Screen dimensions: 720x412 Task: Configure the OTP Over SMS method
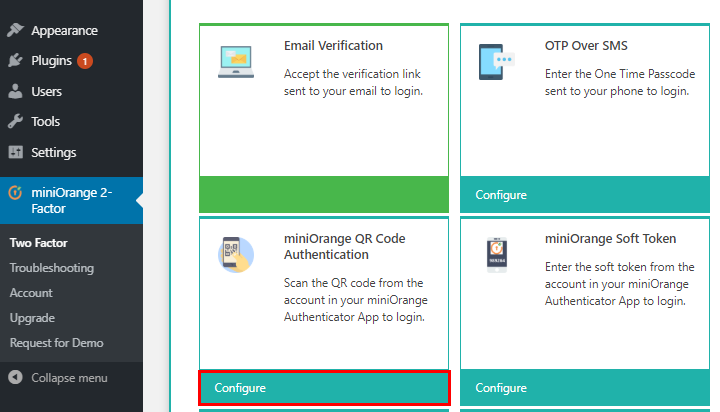tap(585, 195)
